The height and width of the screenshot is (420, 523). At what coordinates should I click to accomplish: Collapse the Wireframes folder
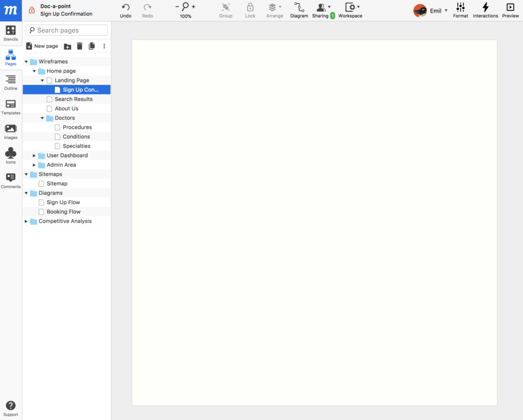pos(27,62)
